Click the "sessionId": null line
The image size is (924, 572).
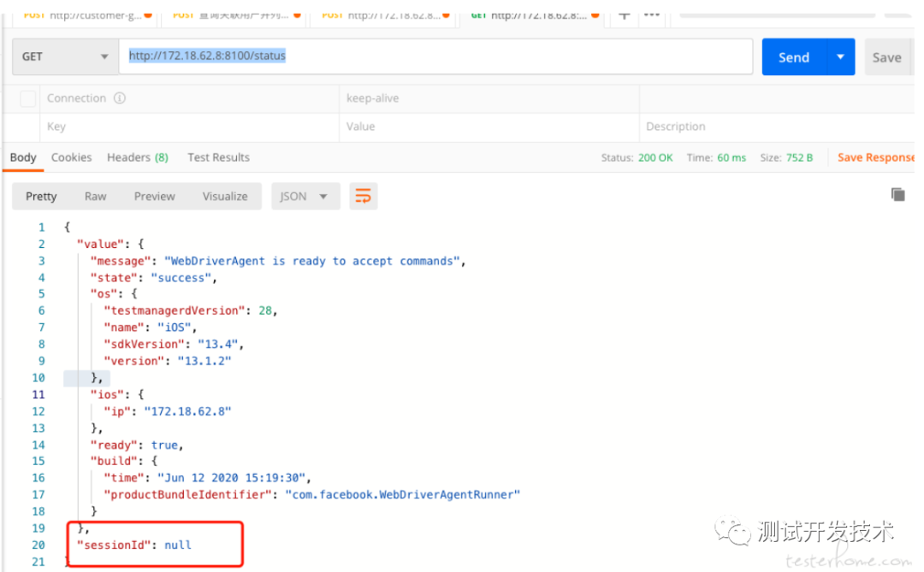(x=134, y=545)
